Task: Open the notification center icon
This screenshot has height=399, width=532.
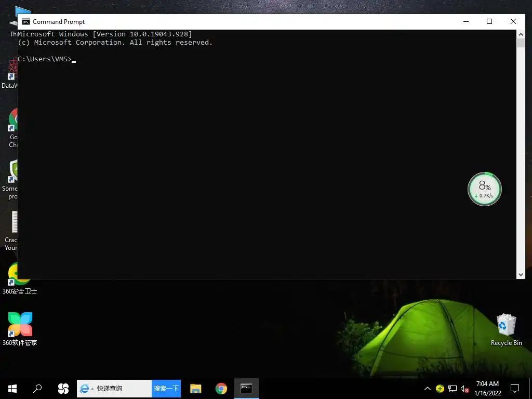Action: point(515,389)
